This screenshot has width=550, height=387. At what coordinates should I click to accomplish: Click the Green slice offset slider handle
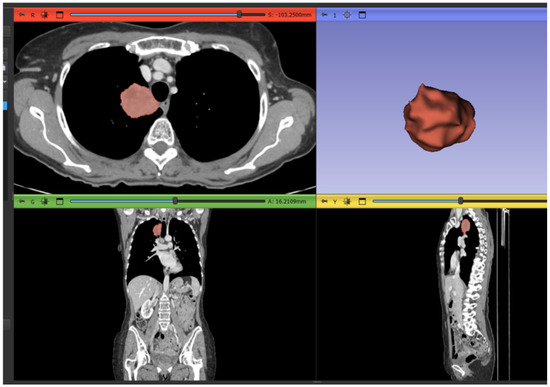tap(175, 201)
